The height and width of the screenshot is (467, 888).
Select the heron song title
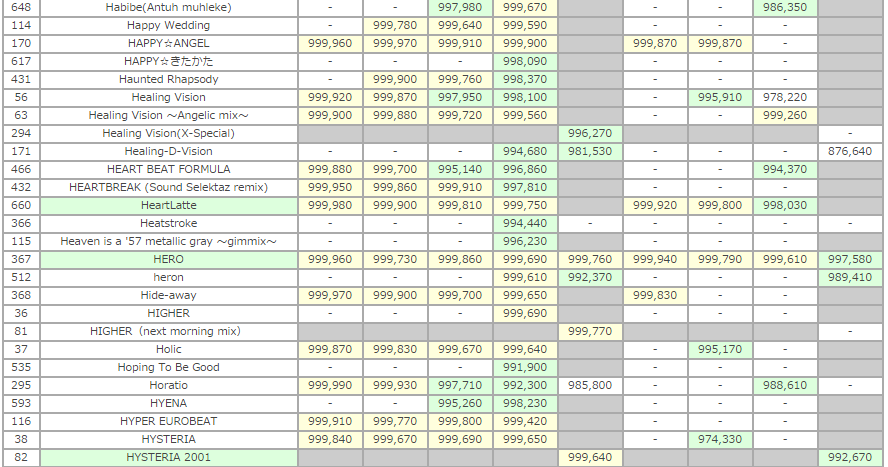pos(169,277)
